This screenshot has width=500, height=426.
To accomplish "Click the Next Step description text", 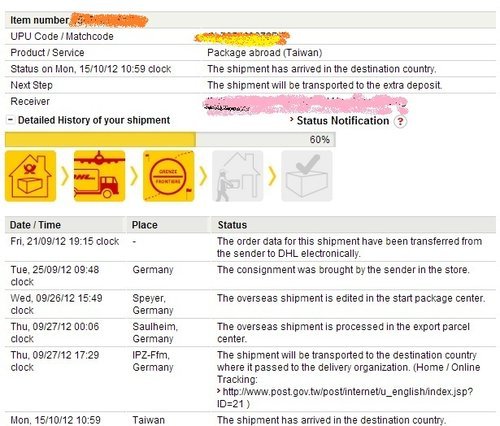I will pyautogui.click(x=324, y=85).
